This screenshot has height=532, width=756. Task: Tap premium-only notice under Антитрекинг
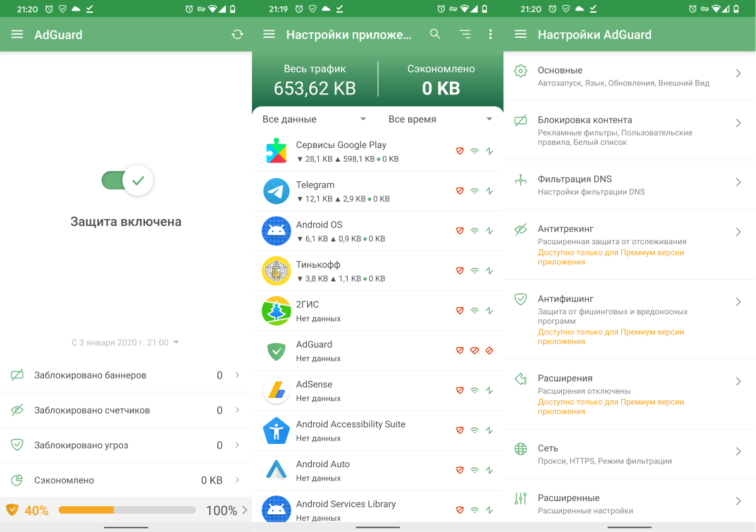pyautogui.click(x=611, y=258)
